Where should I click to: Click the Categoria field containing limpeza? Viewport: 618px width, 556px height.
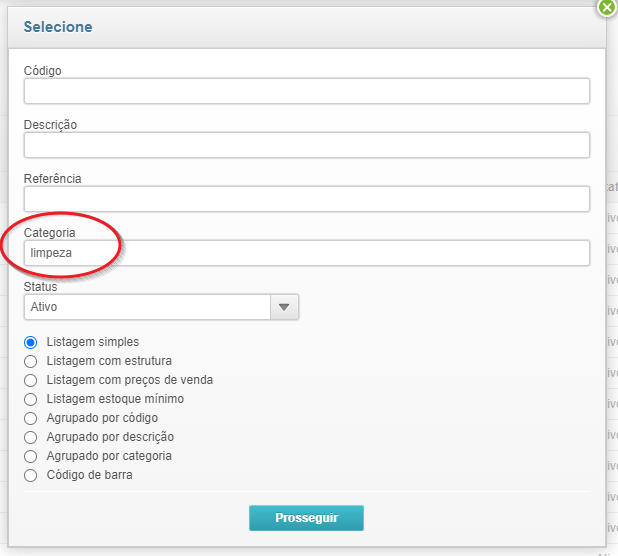click(306, 253)
